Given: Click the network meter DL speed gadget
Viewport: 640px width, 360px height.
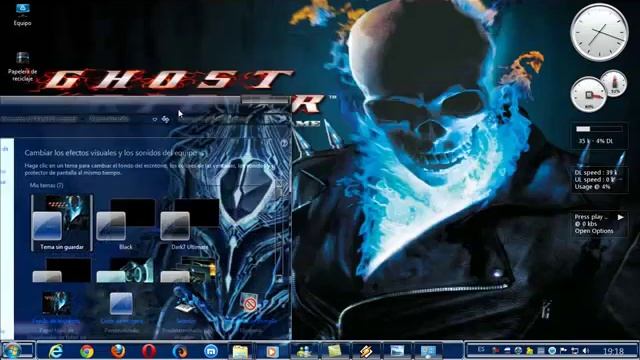Looking at the screenshot, I should (599, 179).
